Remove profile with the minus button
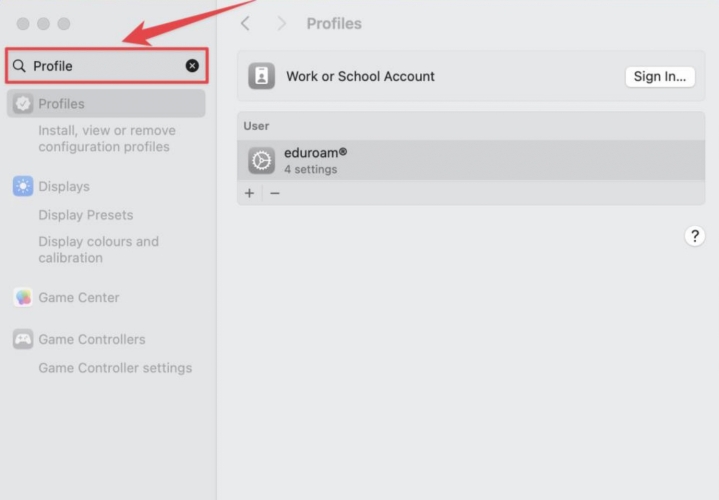719x500 pixels. point(275,193)
